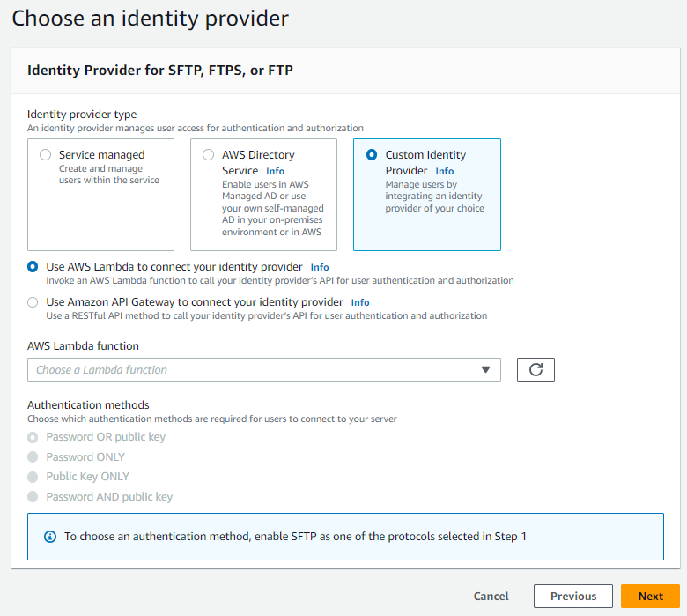Select Use AWS Lambda to connect option
The height and width of the screenshot is (616, 687).
tap(33, 266)
